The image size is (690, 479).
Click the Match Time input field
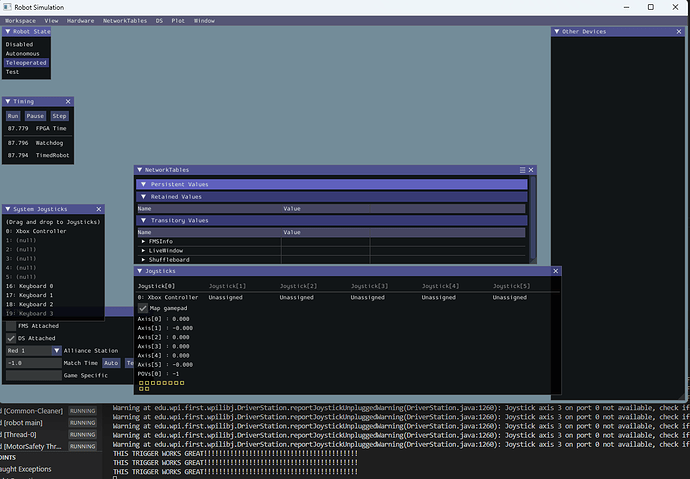[33, 363]
